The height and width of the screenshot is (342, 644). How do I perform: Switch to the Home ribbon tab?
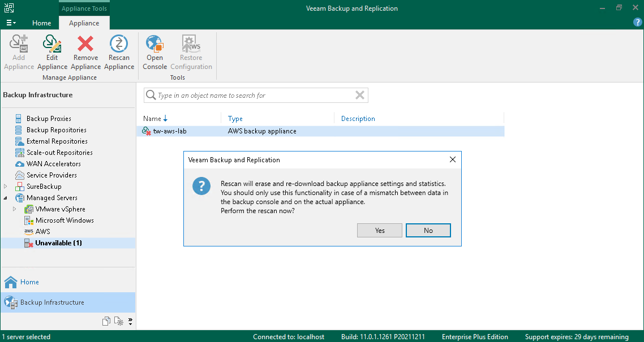coord(42,23)
